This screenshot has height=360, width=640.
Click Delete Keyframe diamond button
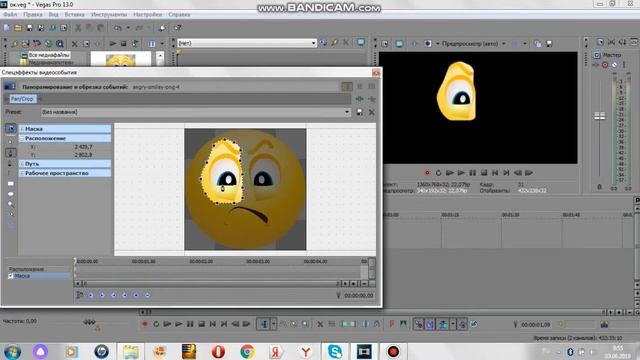tap(147, 295)
